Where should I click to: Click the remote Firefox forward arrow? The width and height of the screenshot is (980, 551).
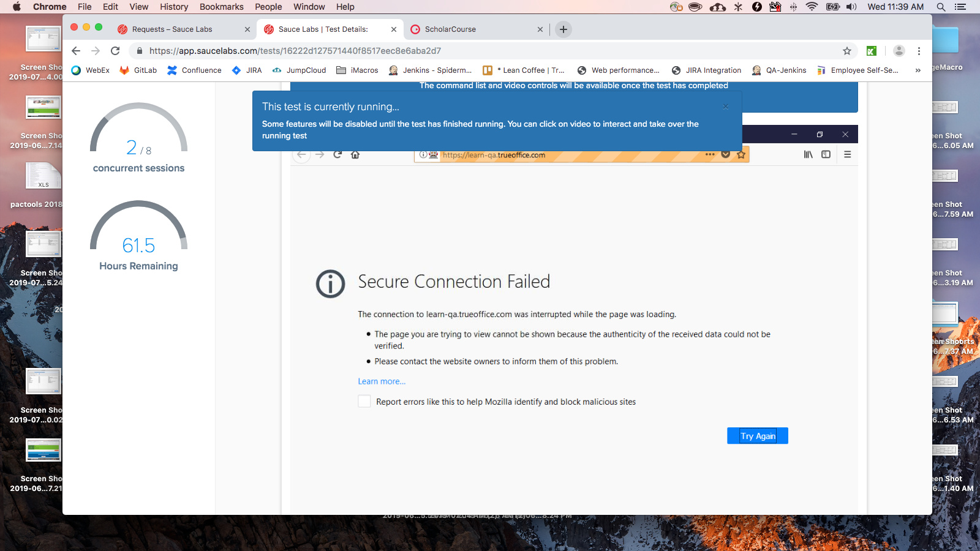(320, 155)
